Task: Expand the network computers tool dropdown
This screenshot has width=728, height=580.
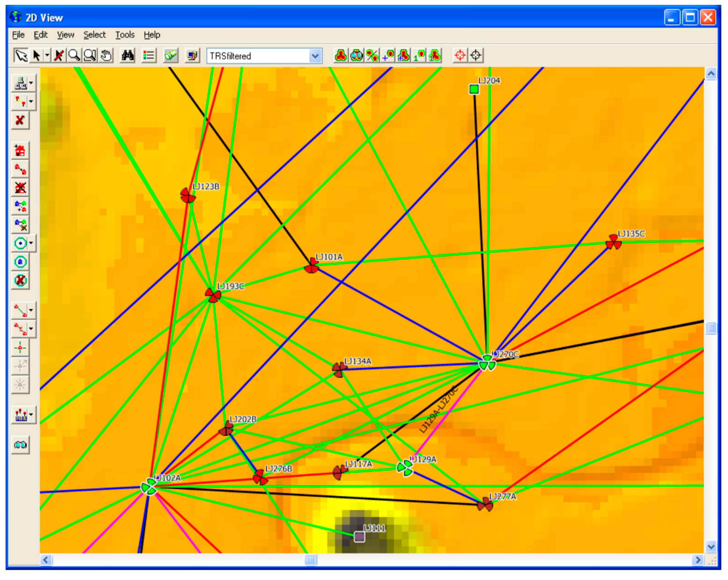Action: (x=31, y=83)
